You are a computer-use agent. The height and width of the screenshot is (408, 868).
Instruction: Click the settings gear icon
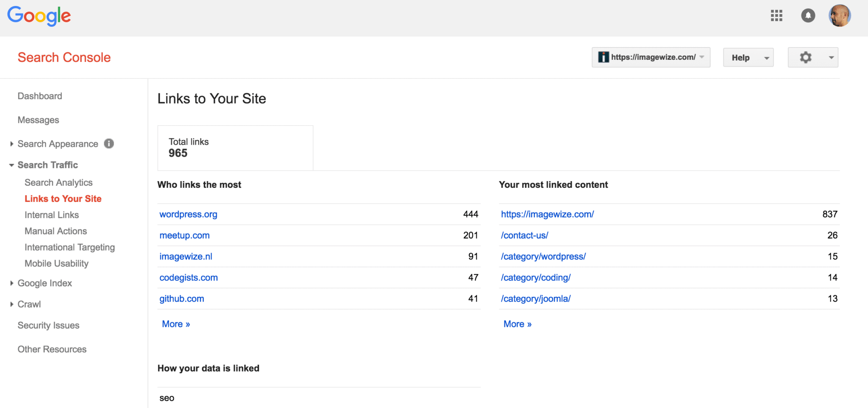coord(806,57)
